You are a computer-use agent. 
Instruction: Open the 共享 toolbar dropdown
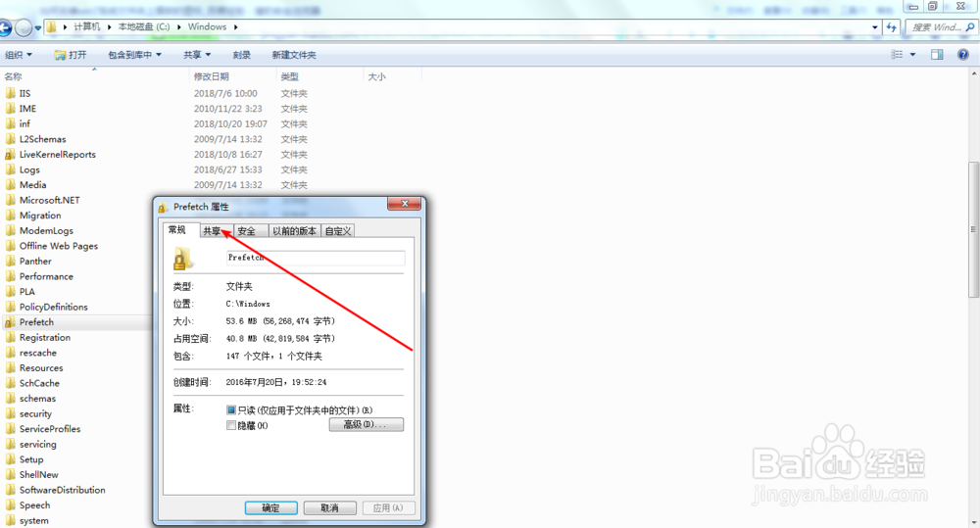click(x=197, y=55)
